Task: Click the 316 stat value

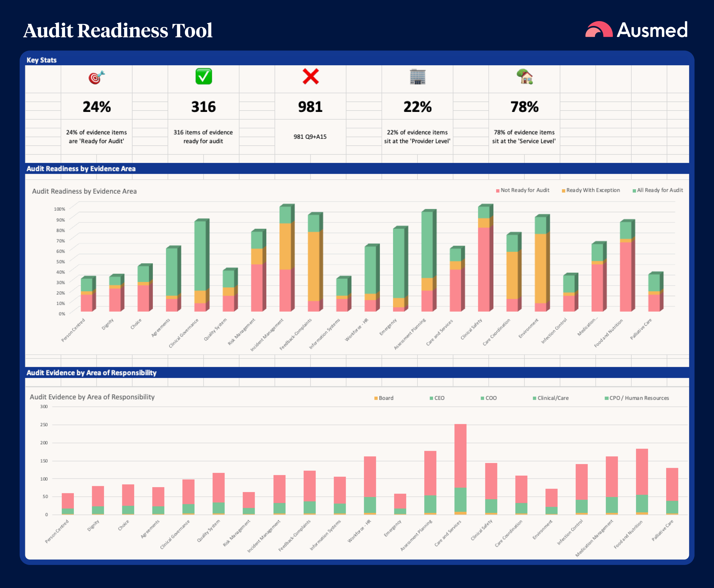Action: pos(203,107)
